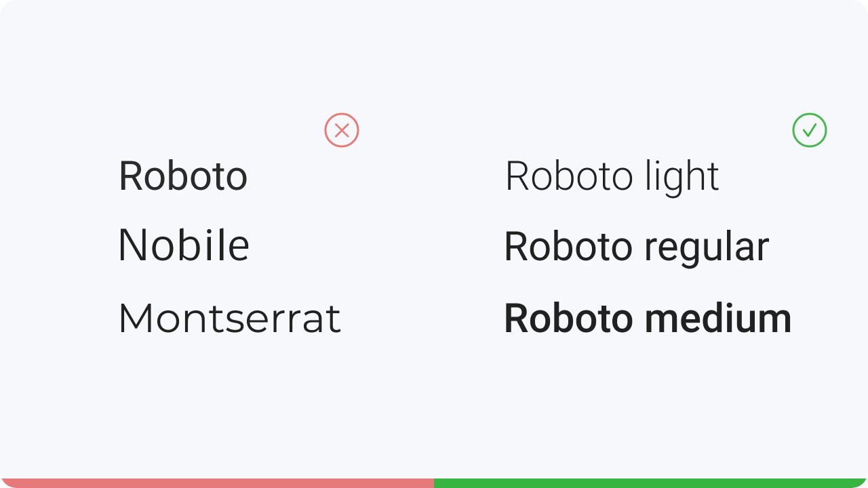Click the green bar along the bottom
This screenshot has width=868, height=488.
click(651, 483)
